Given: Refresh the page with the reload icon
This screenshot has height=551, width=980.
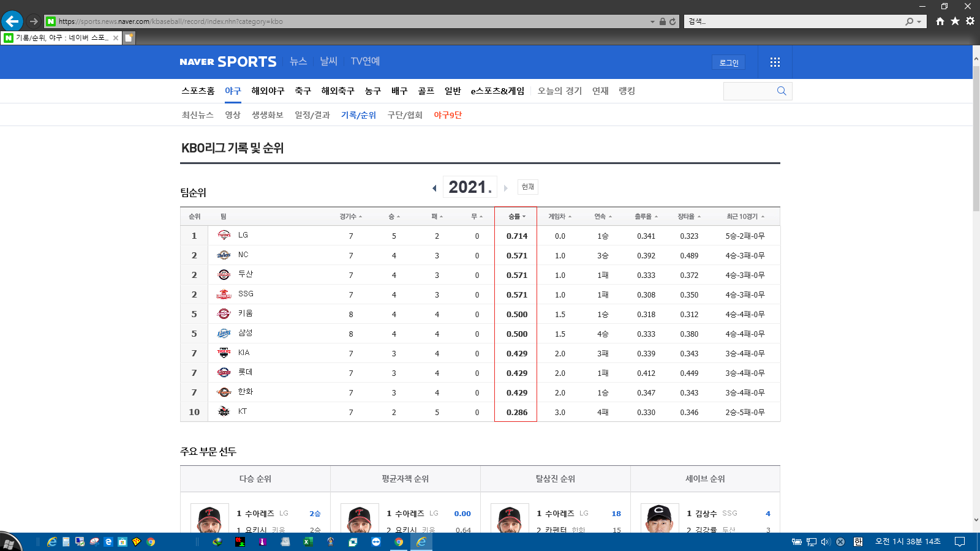Looking at the screenshot, I should click(x=673, y=21).
